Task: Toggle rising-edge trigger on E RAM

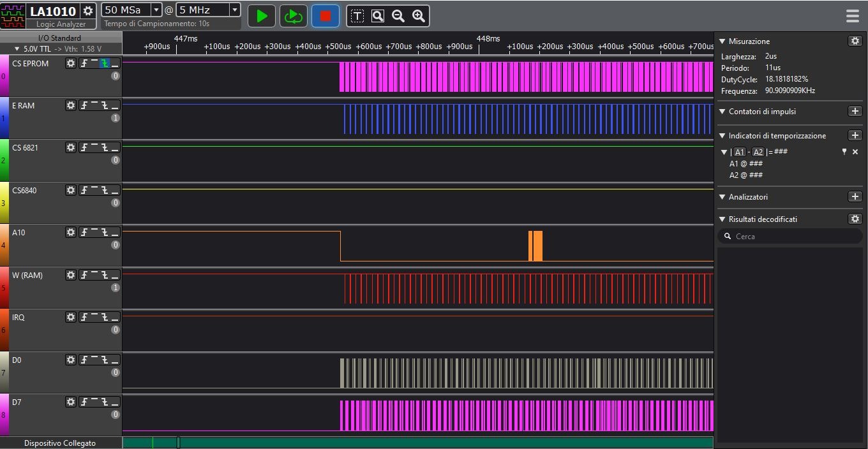Action: pyautogui.click(x=84, y=105)
